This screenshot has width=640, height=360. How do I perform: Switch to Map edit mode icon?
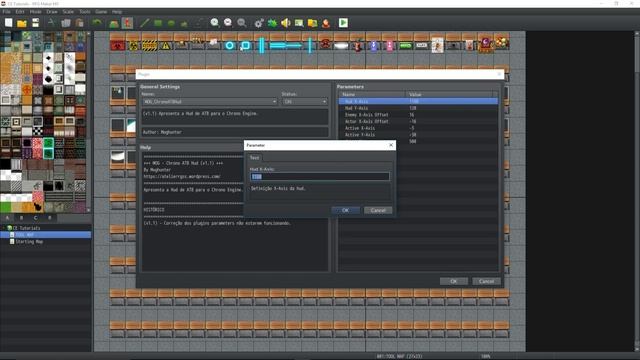tap(114, 23)
